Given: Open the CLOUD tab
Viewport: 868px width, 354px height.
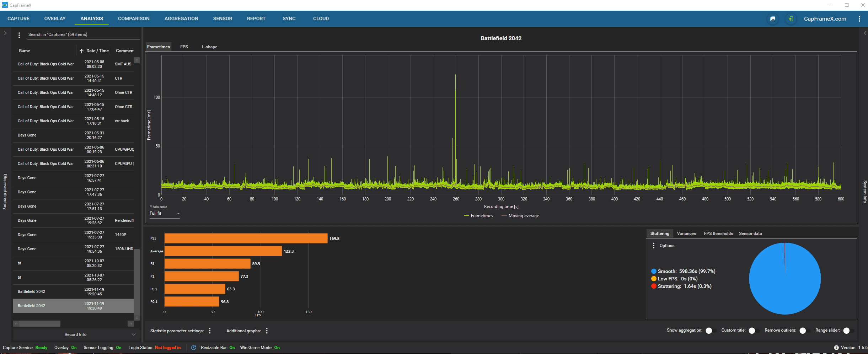Looking at the screenshot, I should tap(321, 19).
